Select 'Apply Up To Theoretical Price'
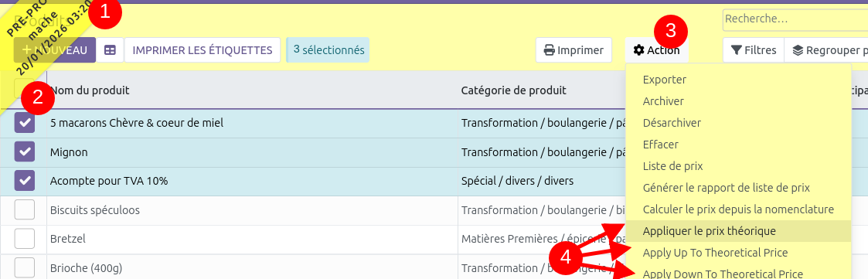Image resolution: width=868 pixels, height=279 pixels. (x=738, y=253)
